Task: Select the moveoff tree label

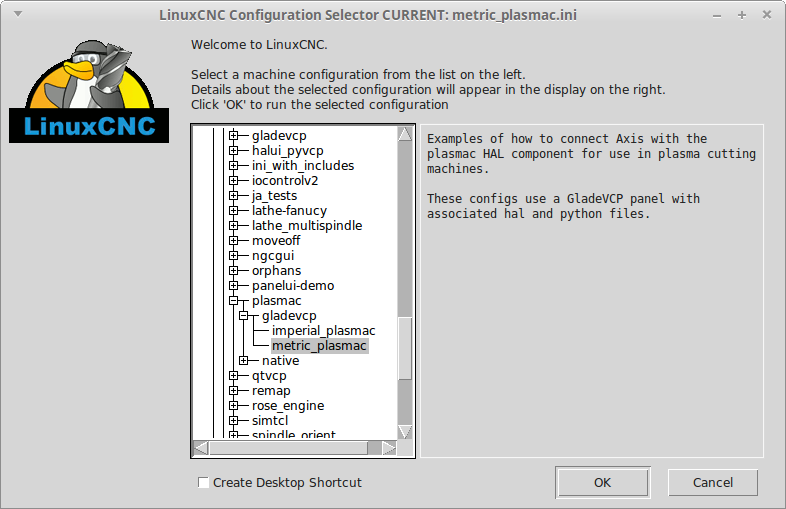Action: [x=276, y=241]
